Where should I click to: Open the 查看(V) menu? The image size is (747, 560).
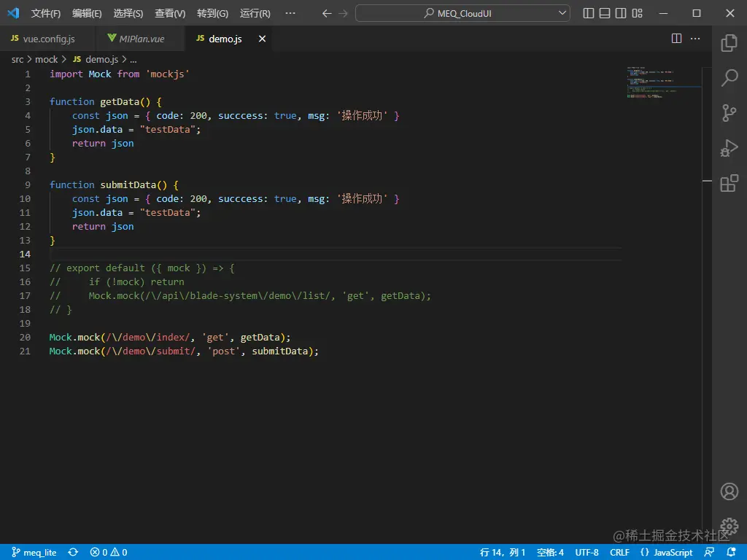pos(170,13)
